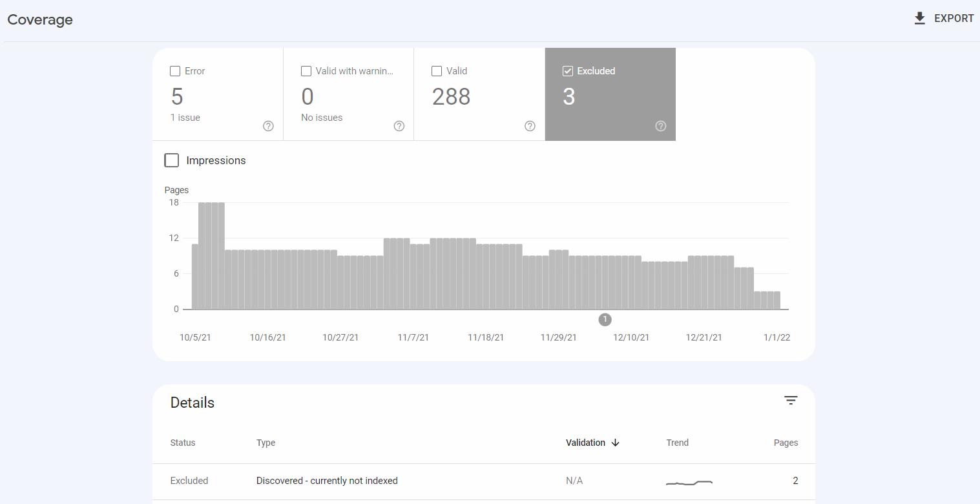Open the Discovered - currently not indexed row
This screenshot has height=504, width=980.
click(x=327, y=481)
